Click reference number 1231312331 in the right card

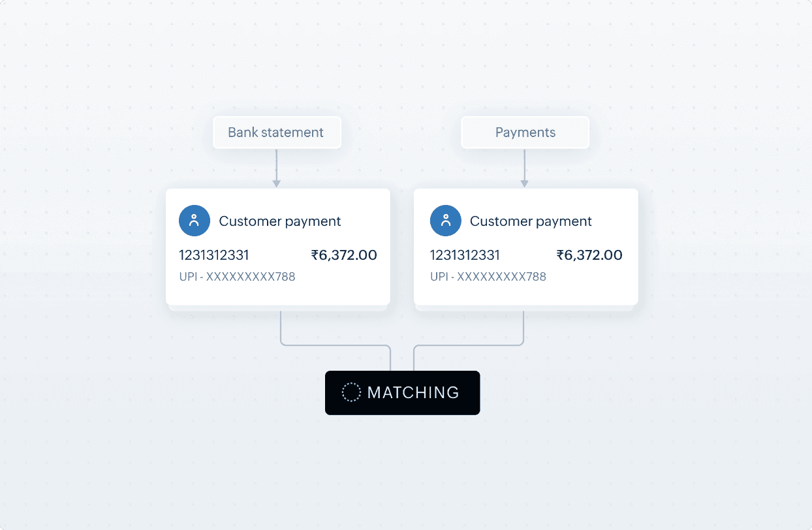[465, 255]
